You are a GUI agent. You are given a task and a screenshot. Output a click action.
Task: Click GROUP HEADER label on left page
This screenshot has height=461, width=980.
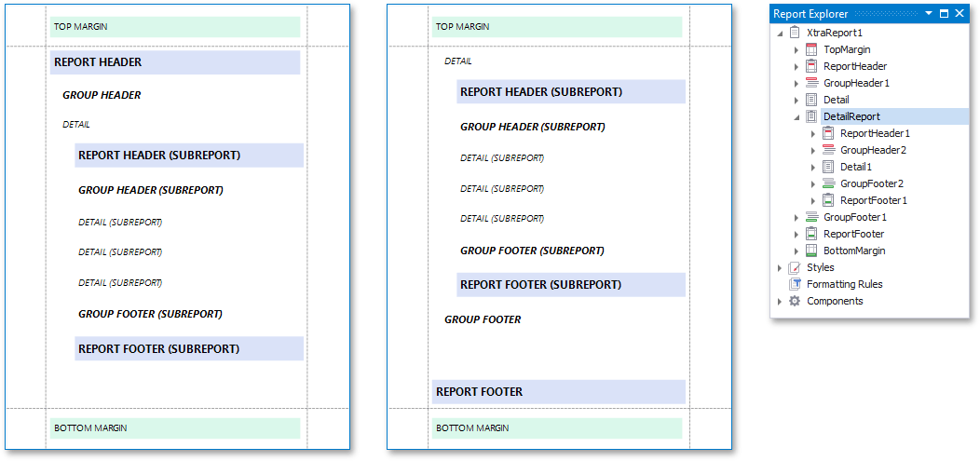point(102,96)
